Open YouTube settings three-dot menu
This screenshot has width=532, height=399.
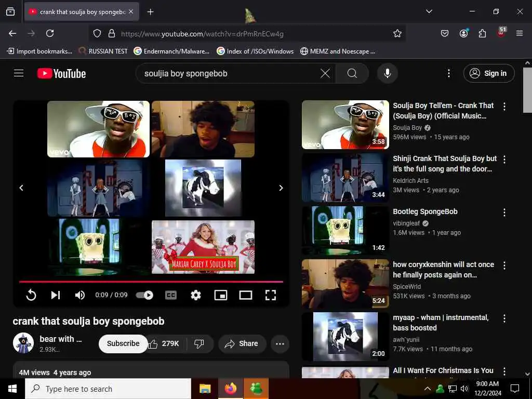click(448, 73)
